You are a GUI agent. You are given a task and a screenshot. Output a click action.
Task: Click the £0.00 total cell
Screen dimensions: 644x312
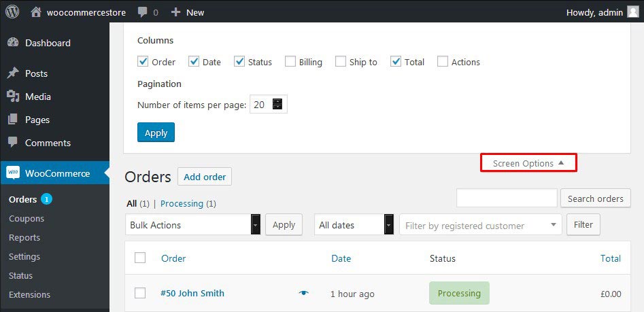click(x=610, y=294)
